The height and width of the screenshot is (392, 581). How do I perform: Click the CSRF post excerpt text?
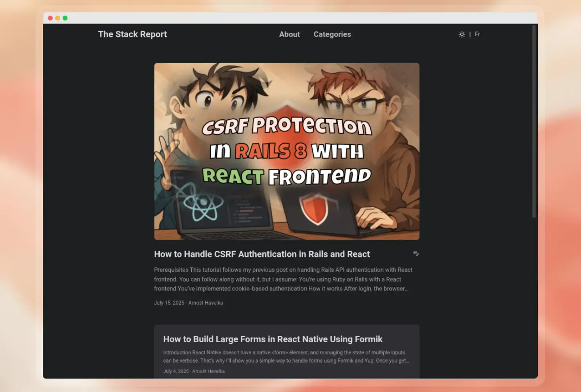tap(283, 279)
